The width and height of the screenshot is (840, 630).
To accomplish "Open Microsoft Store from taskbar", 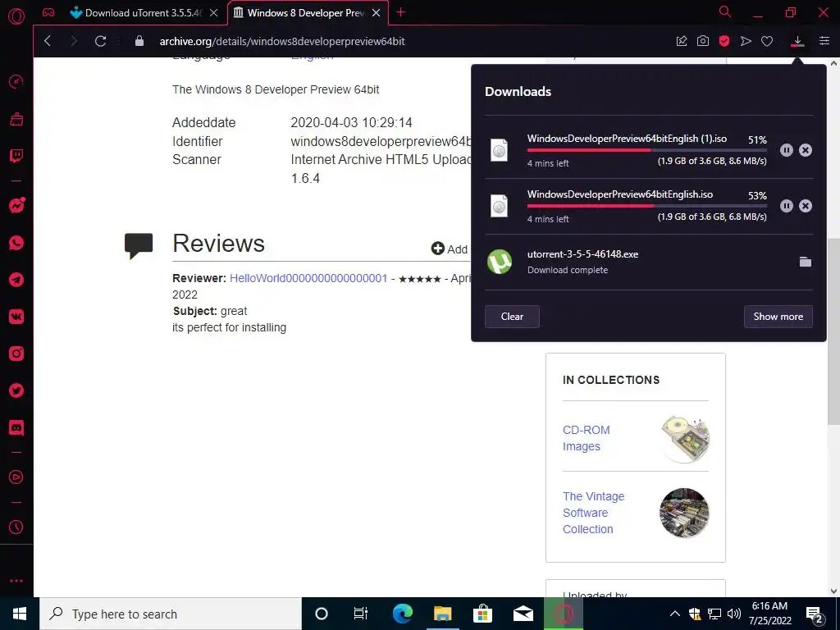I will 482,614.
